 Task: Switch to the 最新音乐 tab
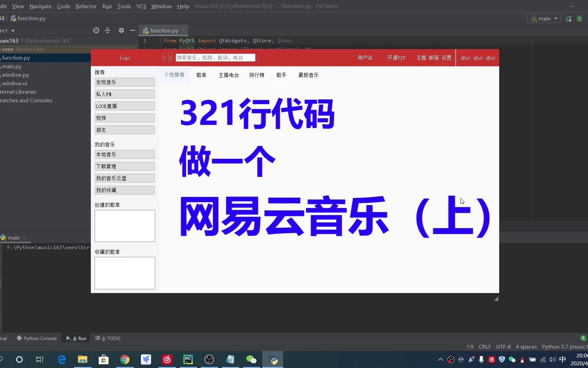tap(309, 75)
